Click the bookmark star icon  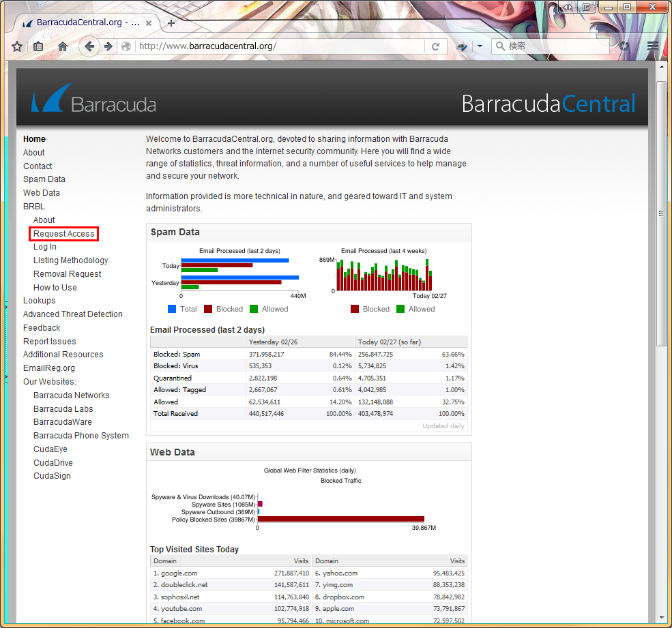coord(17,46)
